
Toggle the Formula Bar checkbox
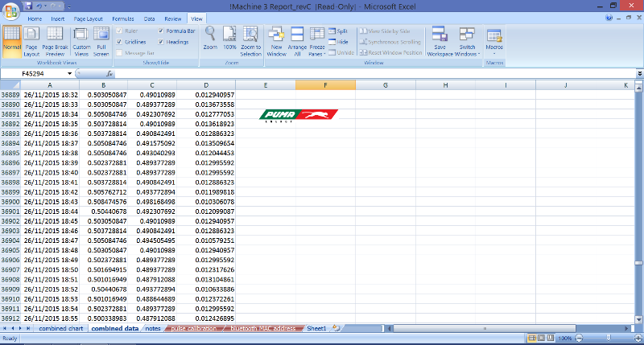coord(161,31)
